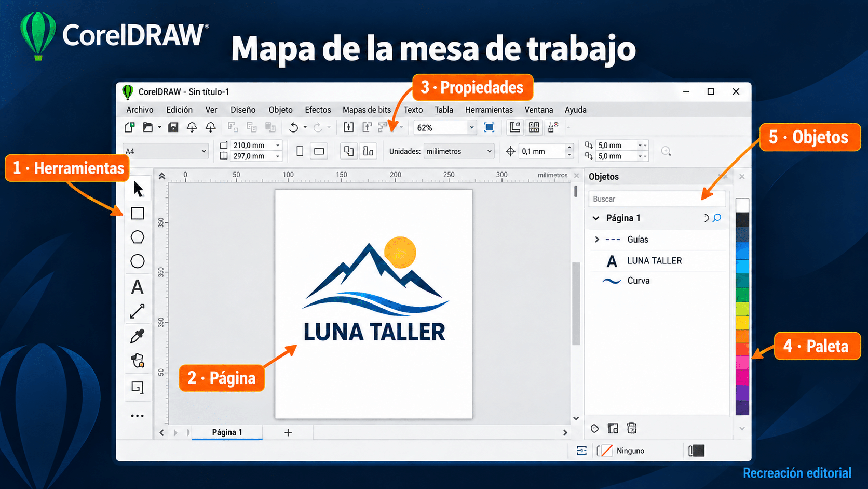Select the Text tool in toolbox
This screenshot has width=868, height=489.
click(137, 287)
